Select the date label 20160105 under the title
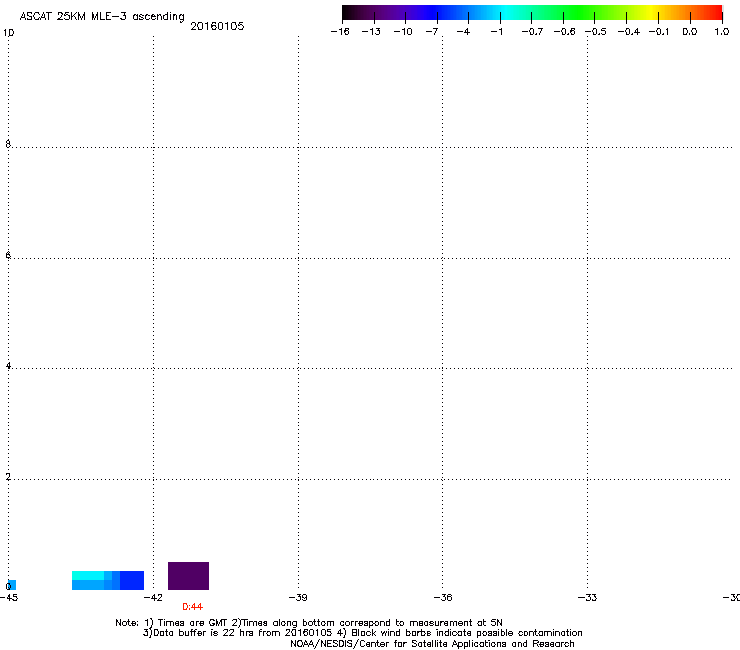 point(217,26)
